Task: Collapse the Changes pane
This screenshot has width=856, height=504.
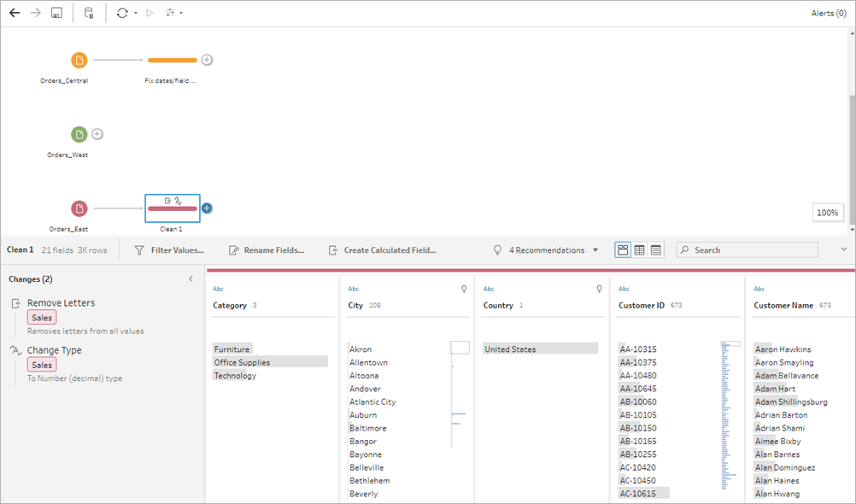Action: [191, 279]
